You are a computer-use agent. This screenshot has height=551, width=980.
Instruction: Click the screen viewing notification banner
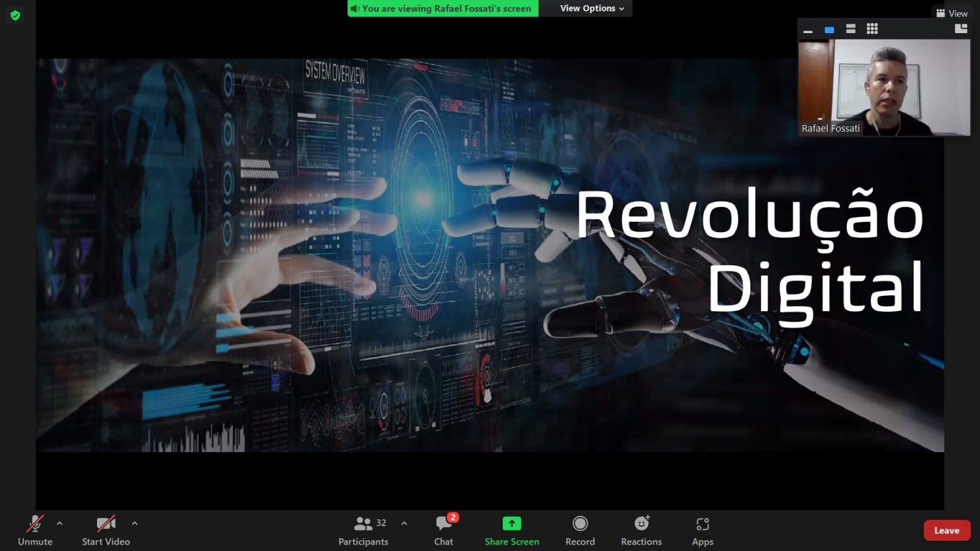[x=443, y=8]
